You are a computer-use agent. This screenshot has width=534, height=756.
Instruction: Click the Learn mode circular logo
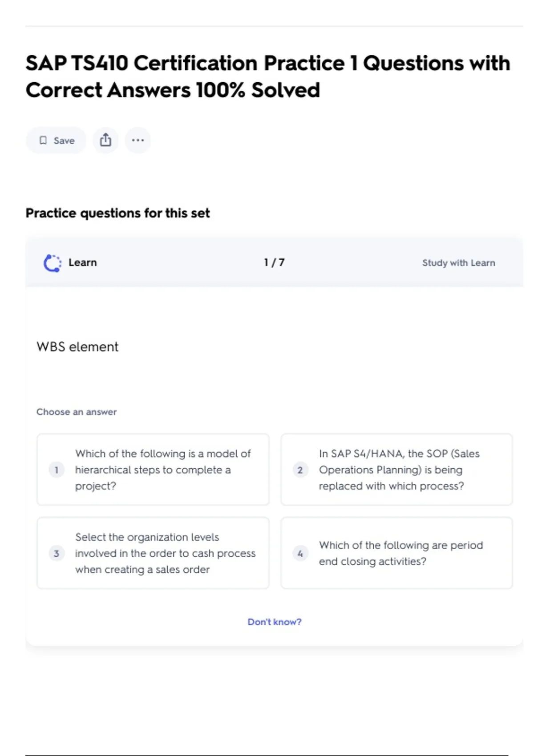point(53,263)
